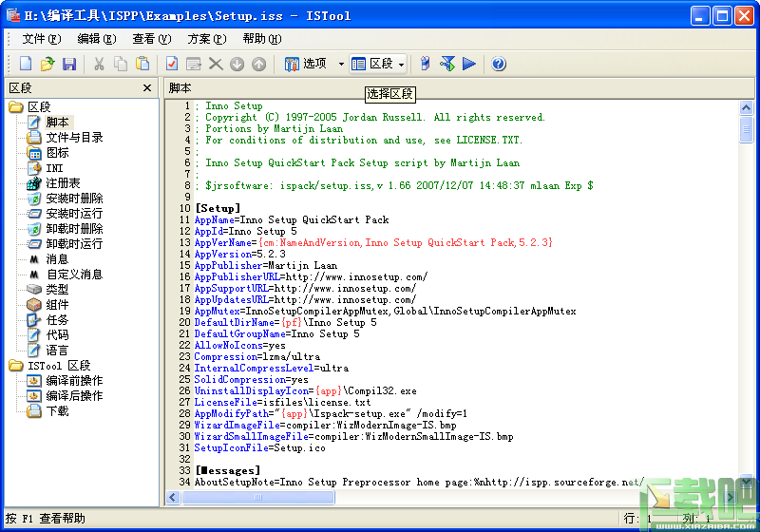
Task: Click the blue run arrow icon
Action: 469,64
